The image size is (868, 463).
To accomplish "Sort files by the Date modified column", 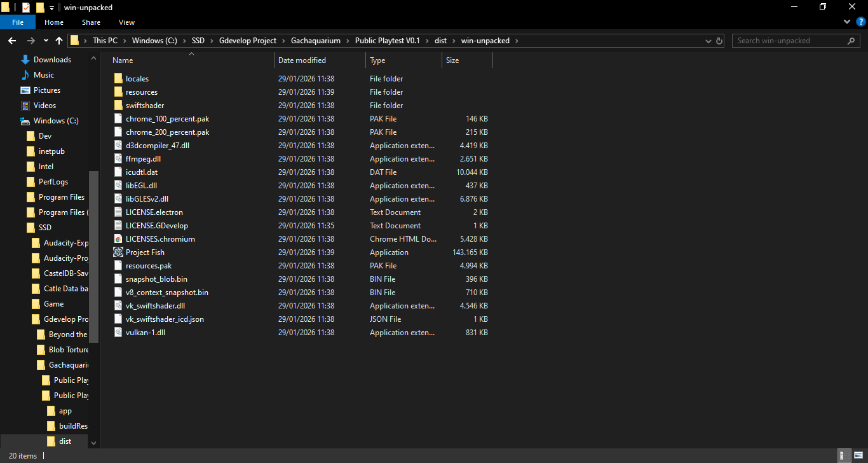I will [x=302, y=60].
